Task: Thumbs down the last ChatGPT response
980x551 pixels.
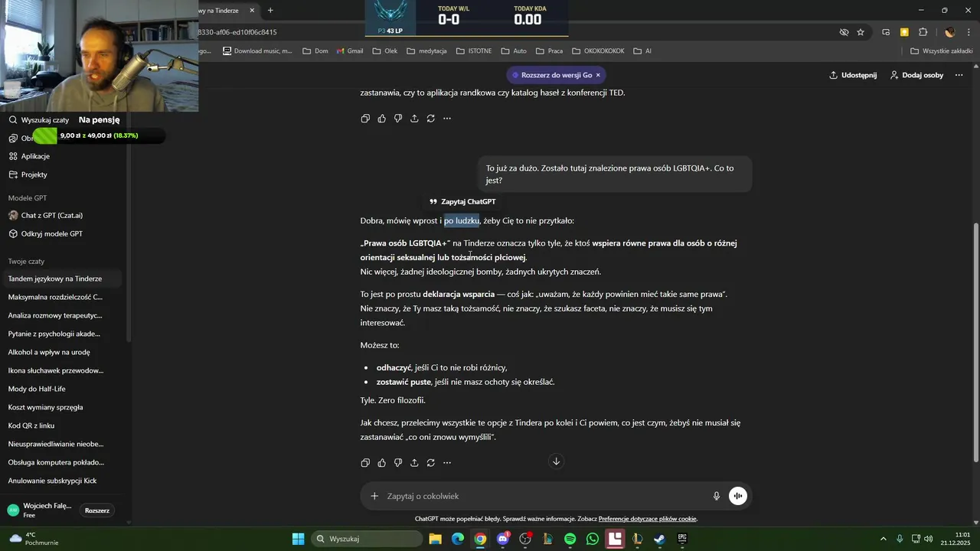Action: tap(398, 462)
